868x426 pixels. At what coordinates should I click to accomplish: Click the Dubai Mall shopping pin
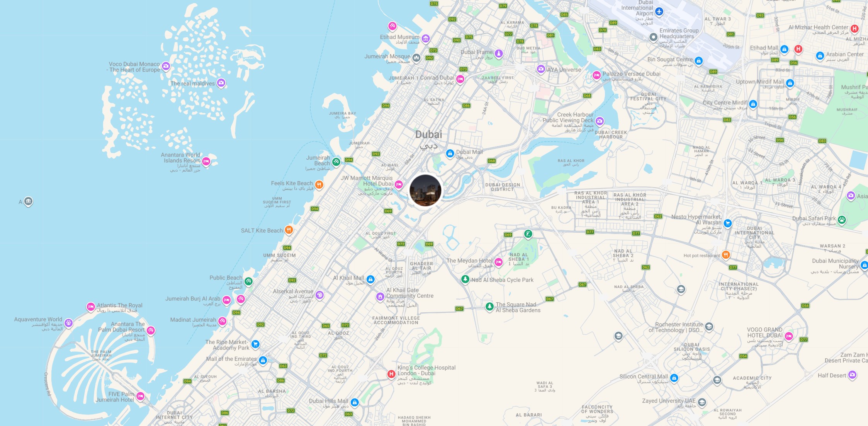(450, 153)
